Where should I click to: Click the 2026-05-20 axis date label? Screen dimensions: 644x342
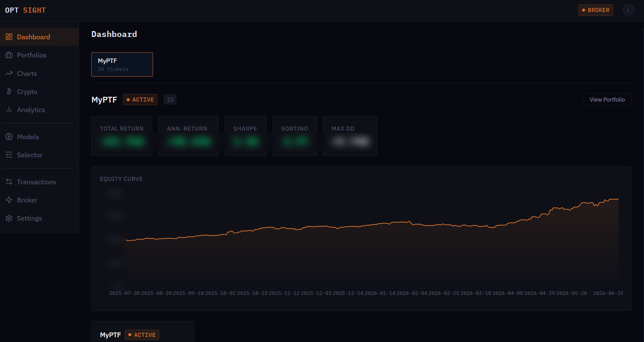click(x=572, y=293)
